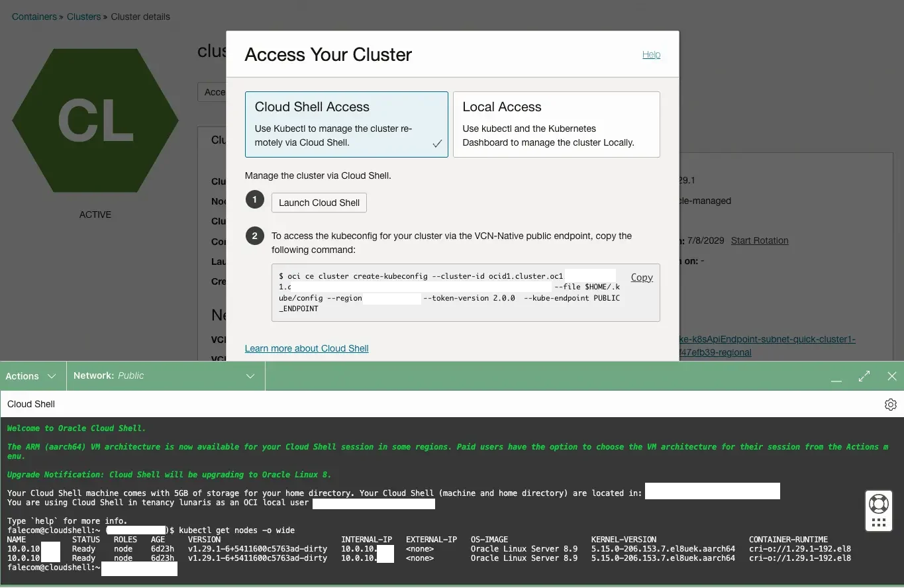Select the Cloud Shell Access option
This screenshot has width=904, height=588.
coord(346,124)
